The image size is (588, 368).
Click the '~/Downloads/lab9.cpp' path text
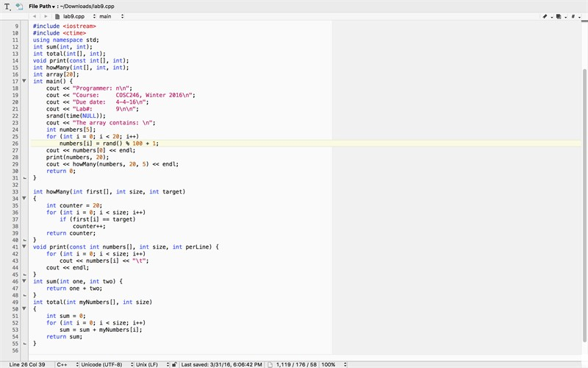(x=87, y=7)
